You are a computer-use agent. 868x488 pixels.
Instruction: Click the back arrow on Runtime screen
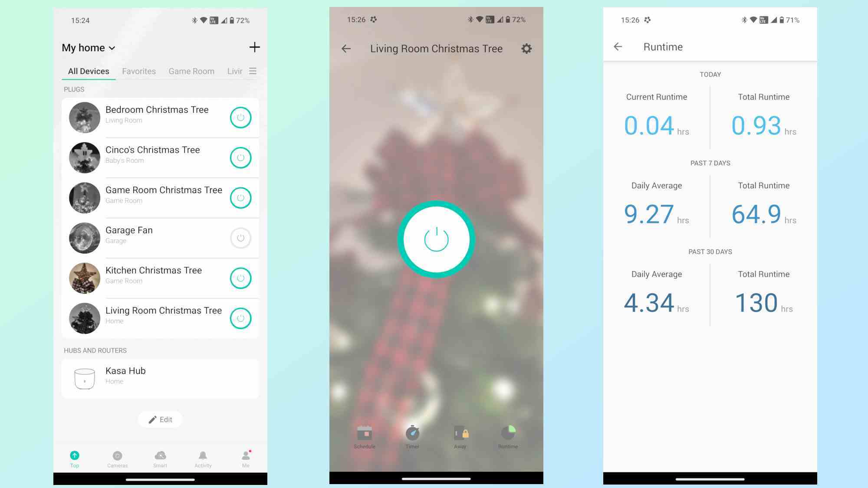point(618,46)
